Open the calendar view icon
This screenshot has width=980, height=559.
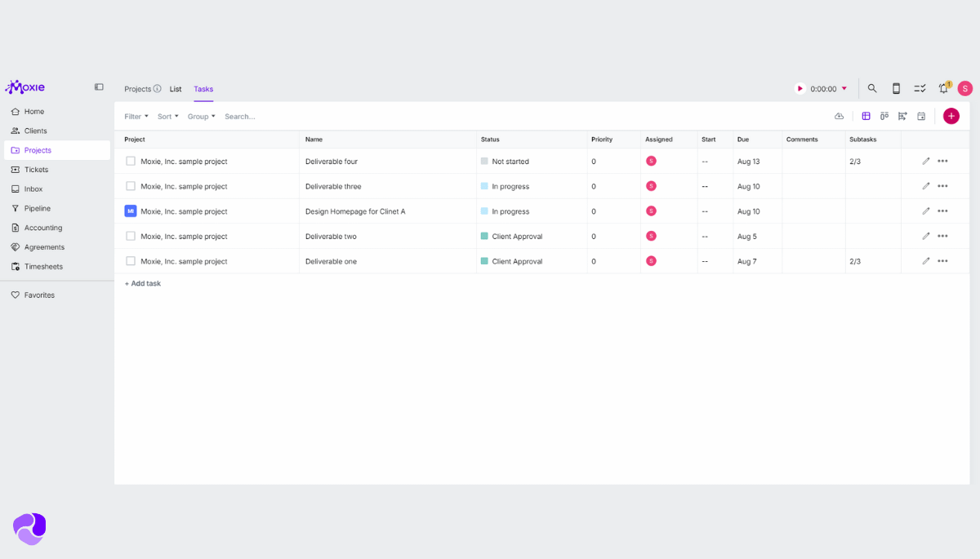tap(920, 116)
